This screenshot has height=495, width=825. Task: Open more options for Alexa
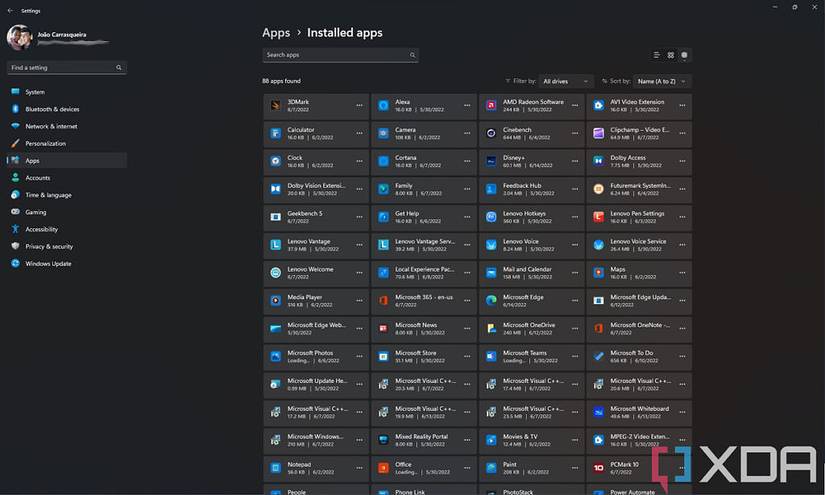467,106
